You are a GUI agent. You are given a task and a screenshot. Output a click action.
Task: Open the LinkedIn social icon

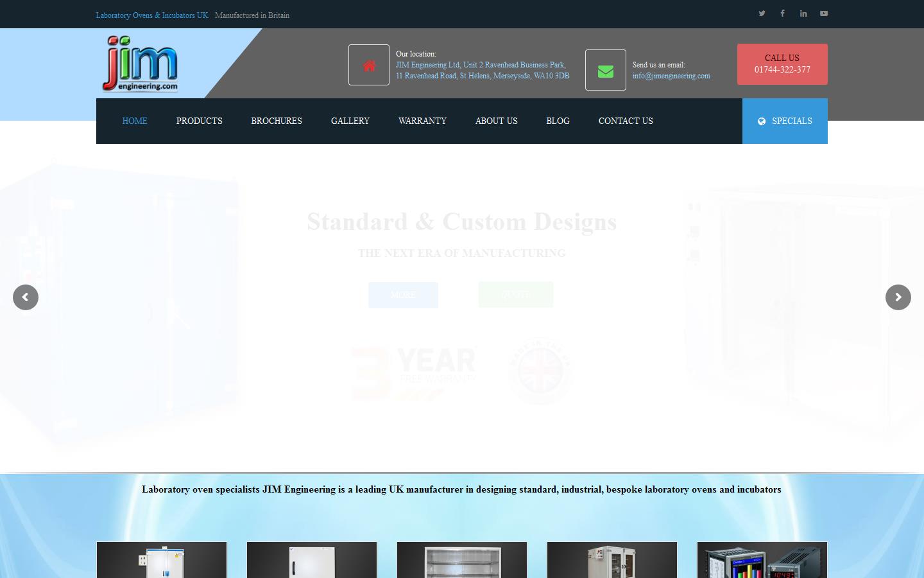click(803, 13)
